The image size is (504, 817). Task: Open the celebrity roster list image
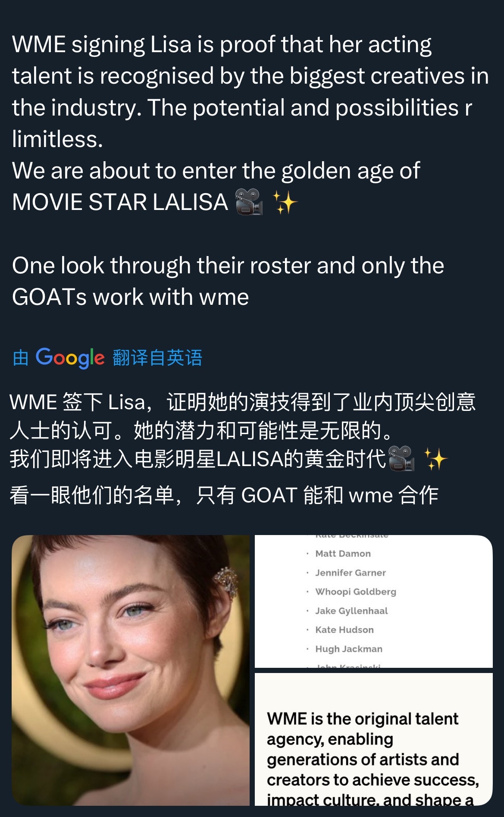pyautogui.click(x=373, y=601)
